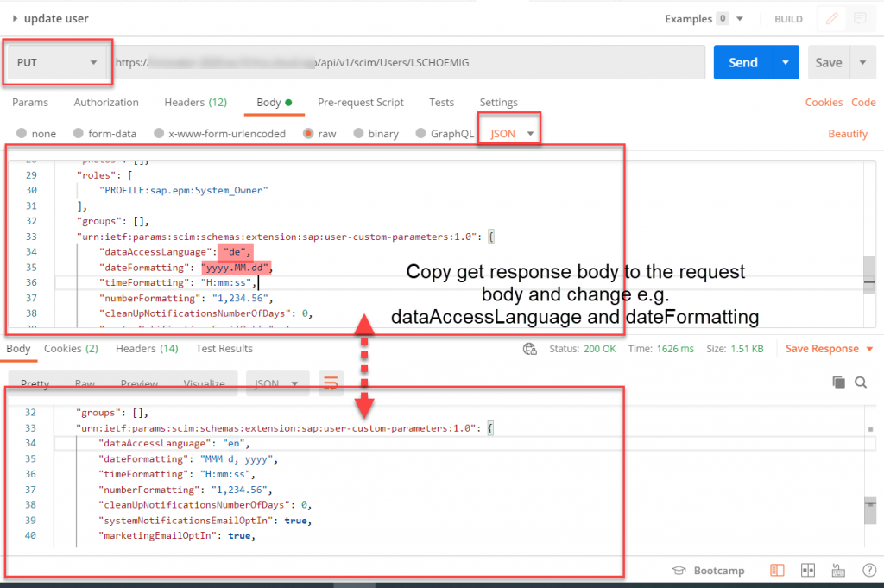Click the response body scrollbar thumb

(x=870, y=511)
